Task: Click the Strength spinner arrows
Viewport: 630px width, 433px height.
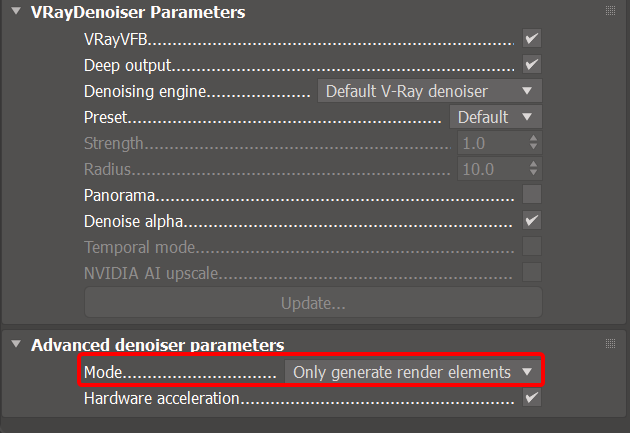Action: pos(533,143)
